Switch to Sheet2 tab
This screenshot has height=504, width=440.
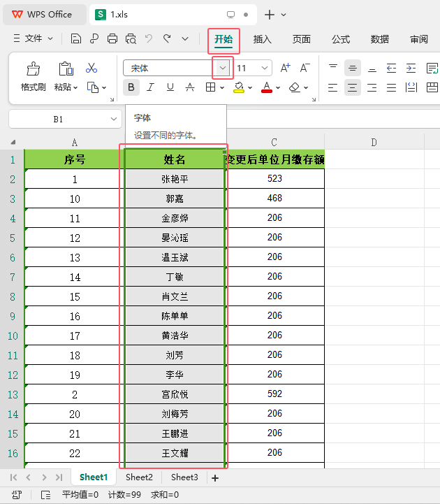(x=139, y=477)
